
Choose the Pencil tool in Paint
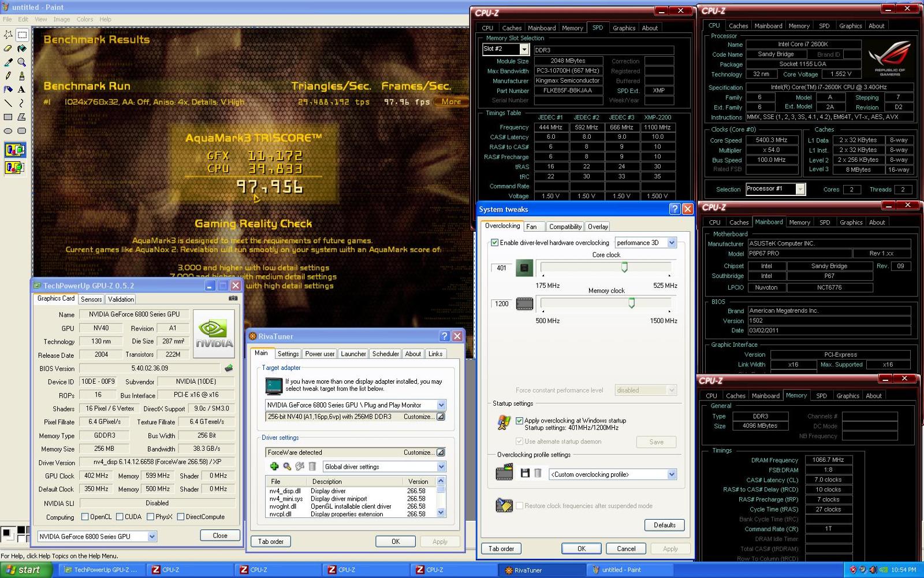(8, 76)
